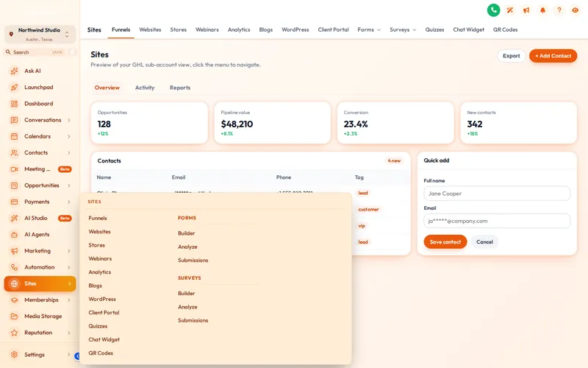
Task: Click the Memberships graduation cap icon
Action: coord(14,300)
